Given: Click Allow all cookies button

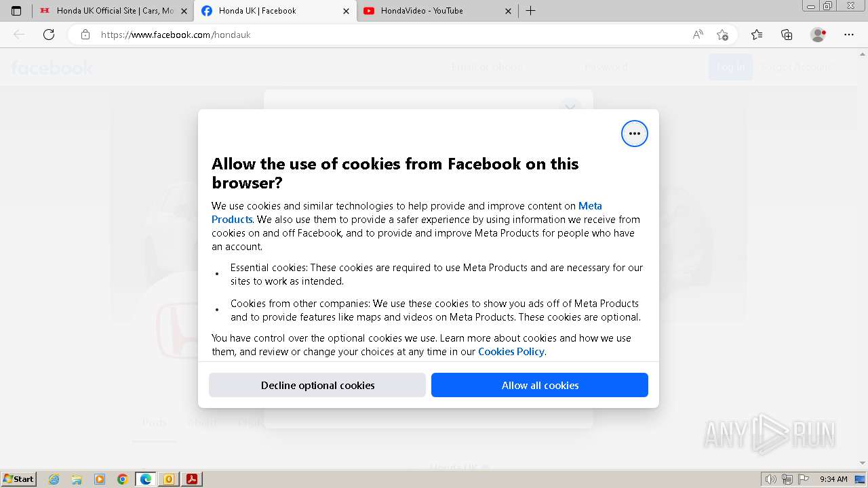Looking at the screenshot, I should (x=540, y=385).
